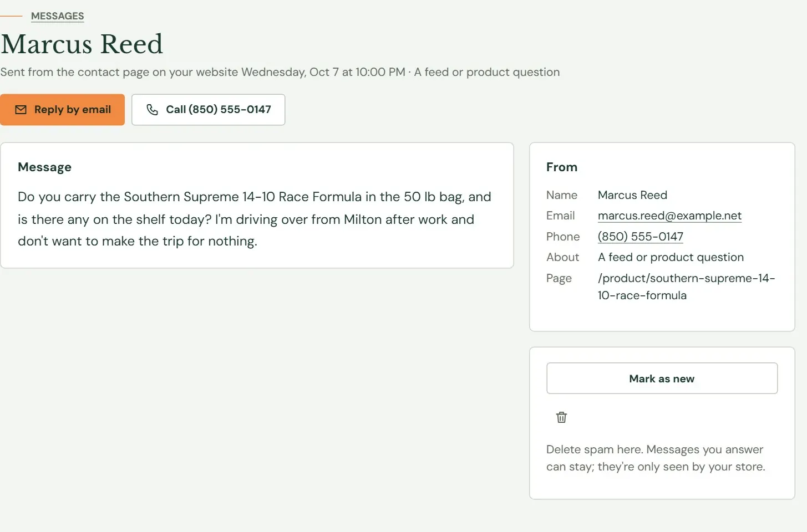Click the Marcus Reed page heading

(x=82, y=44)
